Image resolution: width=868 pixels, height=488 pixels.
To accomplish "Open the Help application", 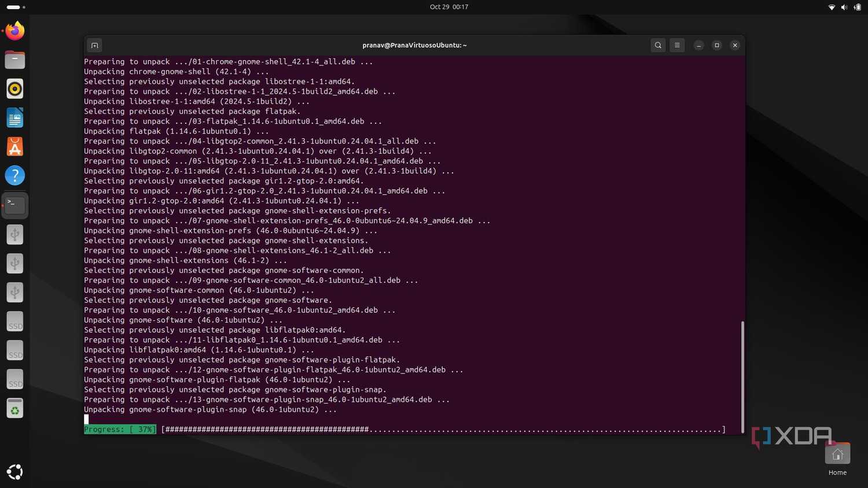I will [x=15, y=176].
